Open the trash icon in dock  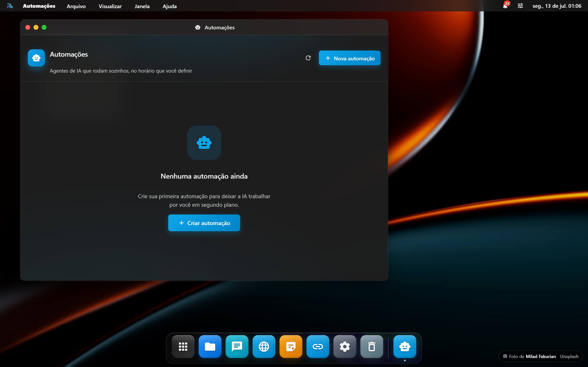(x=372, y=346)
